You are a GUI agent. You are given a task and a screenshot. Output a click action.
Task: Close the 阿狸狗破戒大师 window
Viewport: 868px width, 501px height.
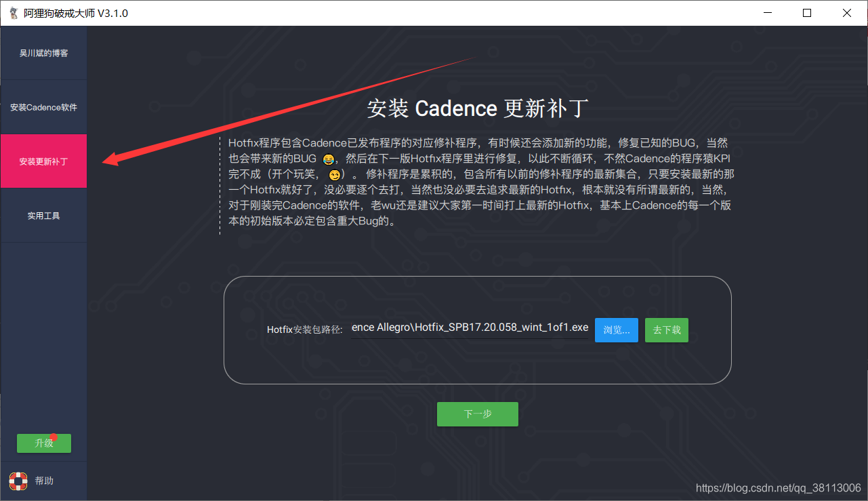847,13
